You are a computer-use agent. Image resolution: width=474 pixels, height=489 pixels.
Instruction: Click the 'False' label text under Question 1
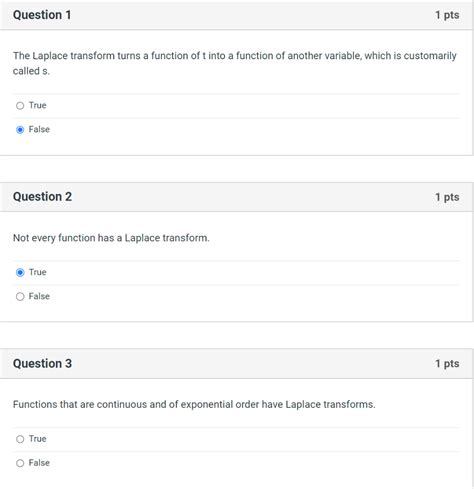[x=39, y=129]
